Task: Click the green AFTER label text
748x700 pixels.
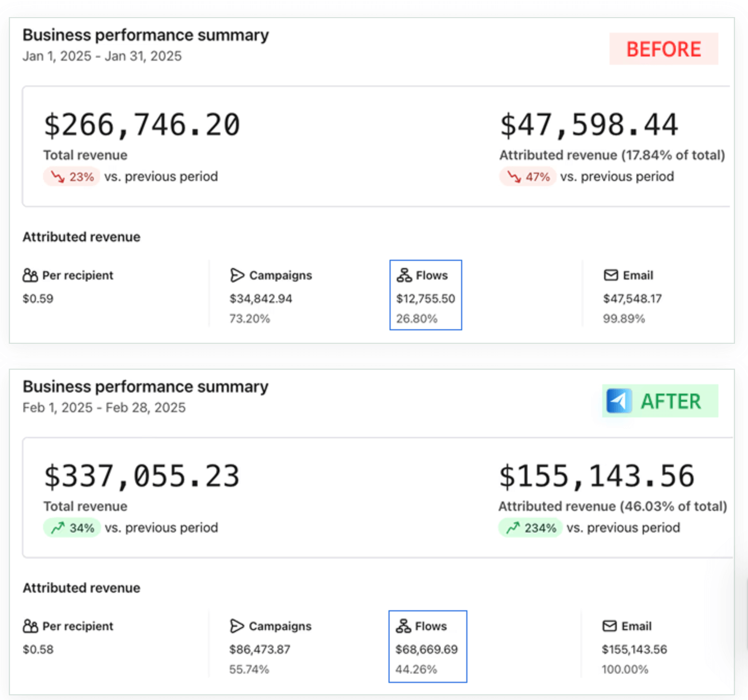Action: [x=671, y=401]
